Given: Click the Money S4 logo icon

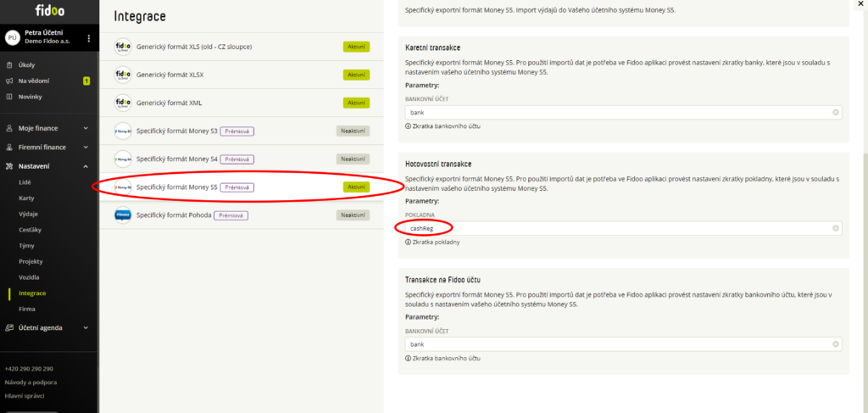Looking at the screenshot, I should [x=123, y=159].
